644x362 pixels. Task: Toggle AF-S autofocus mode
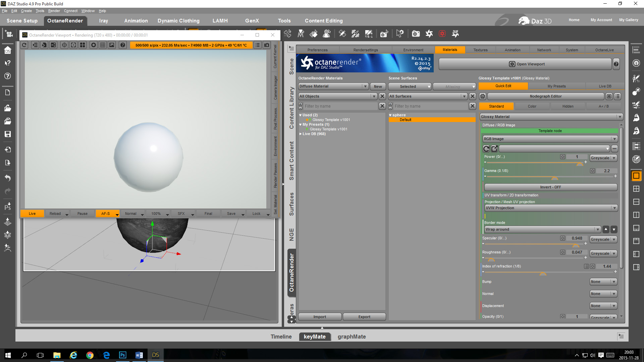click(x=105, y=214)
